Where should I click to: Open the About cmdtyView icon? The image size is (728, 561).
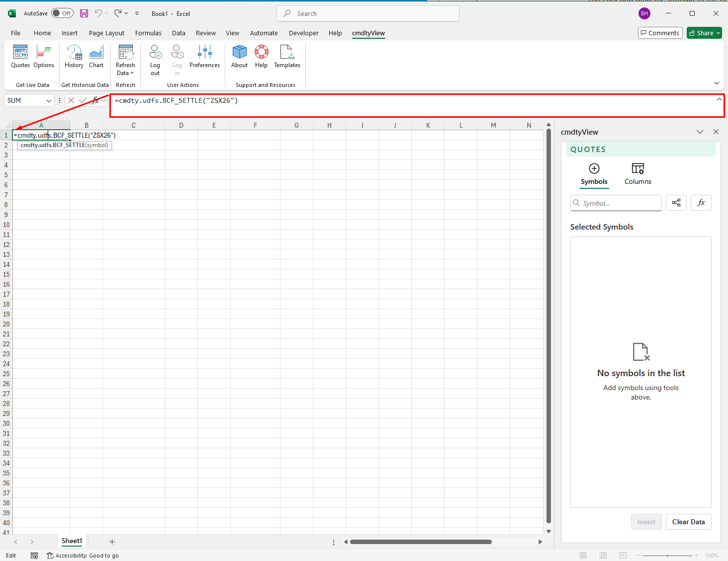(x=239, y=56)
